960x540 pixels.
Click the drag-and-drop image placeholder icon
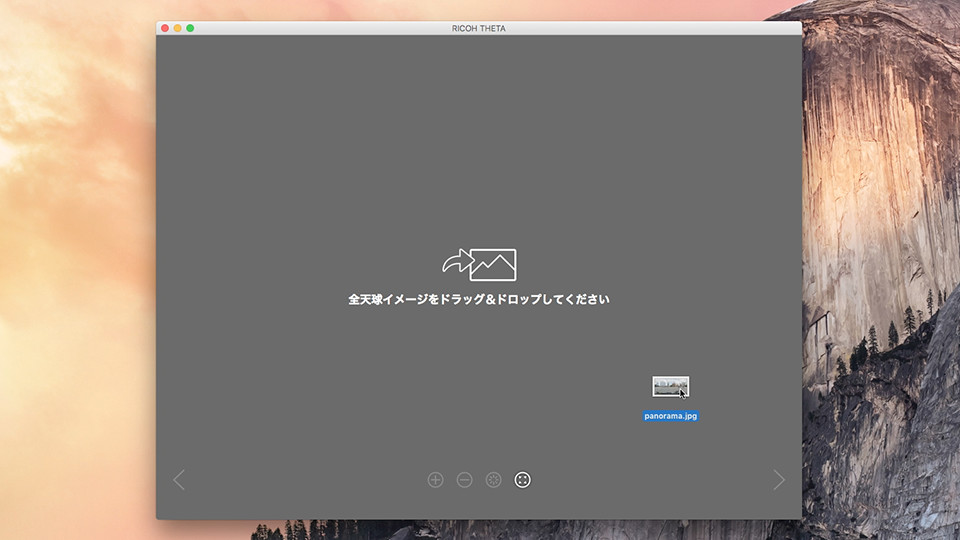point(479,264)
